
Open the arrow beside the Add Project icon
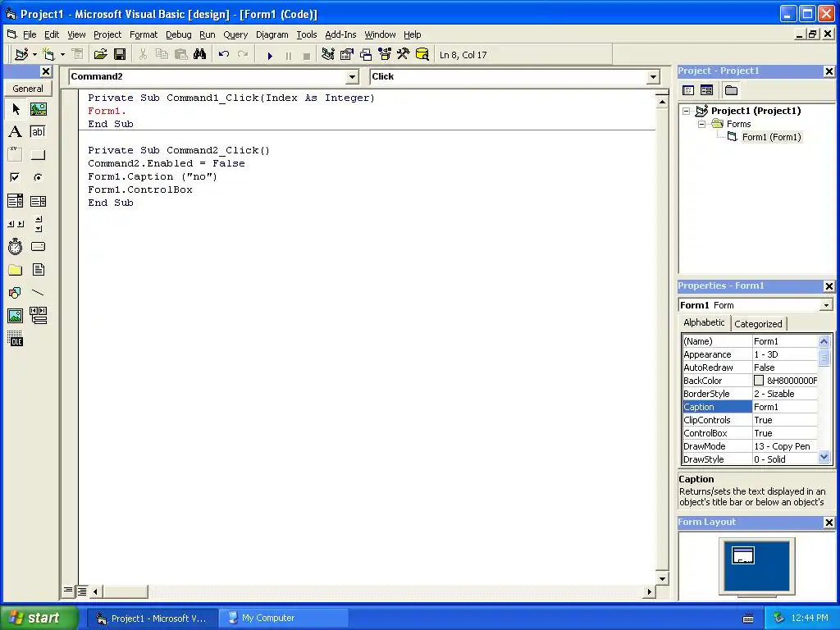(x=34, y=54)
